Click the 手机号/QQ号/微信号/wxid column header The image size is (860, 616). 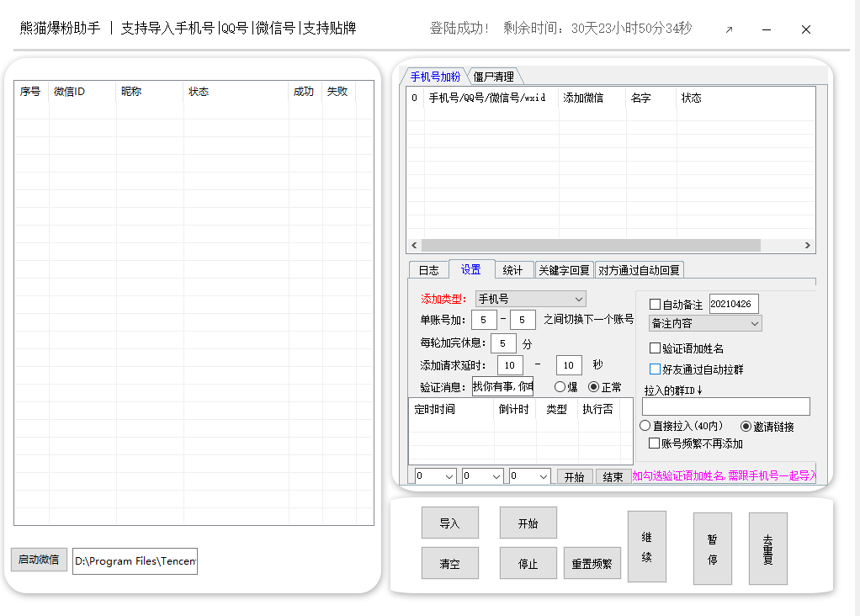tap(491, 98)
